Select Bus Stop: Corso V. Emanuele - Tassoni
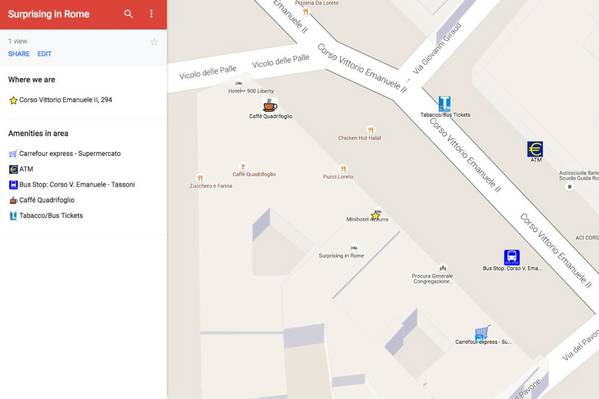Image resolution: width=599 pixels, height=399 pixels. [x=72, y=185]
